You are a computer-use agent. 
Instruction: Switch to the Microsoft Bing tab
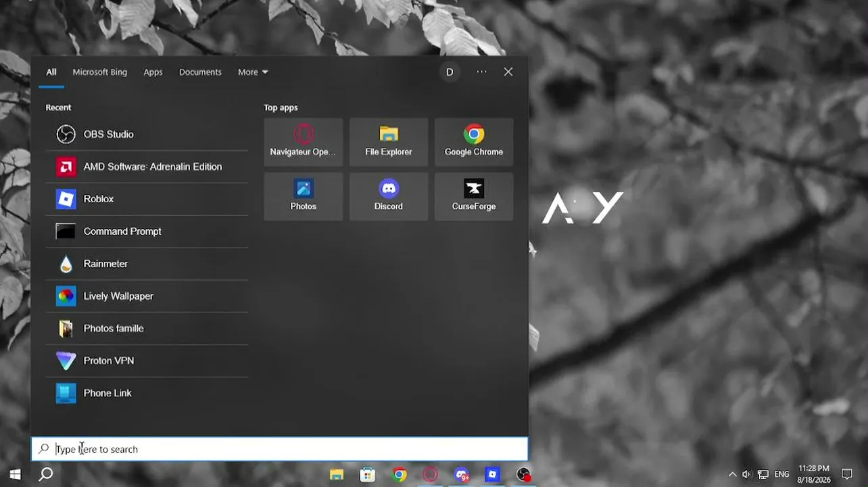click(100, 72)
